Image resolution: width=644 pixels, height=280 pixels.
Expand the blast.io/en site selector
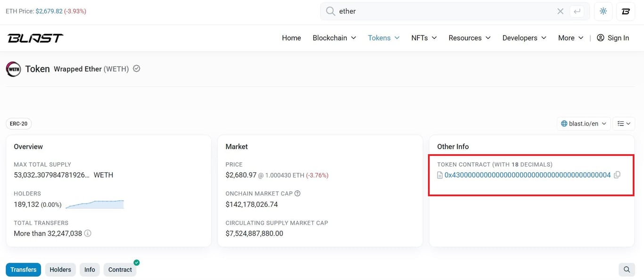pyautogui.click(x=583, y=123)
